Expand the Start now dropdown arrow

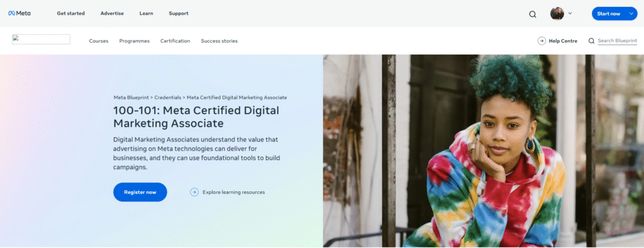point(631,14)
